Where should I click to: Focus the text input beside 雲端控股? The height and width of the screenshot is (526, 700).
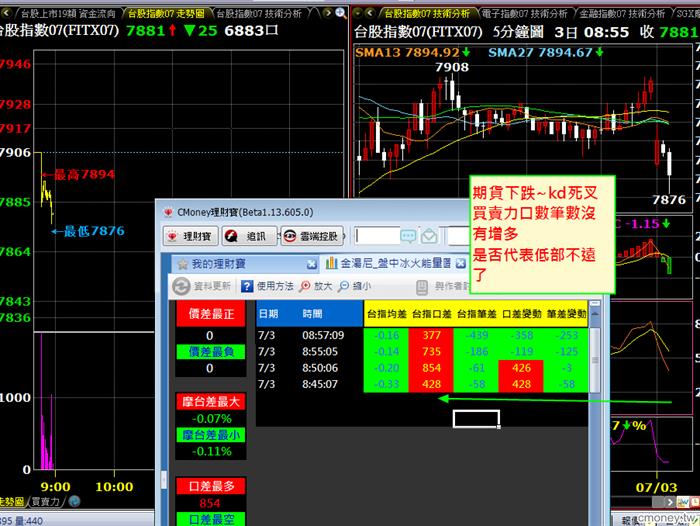(377, 236)
